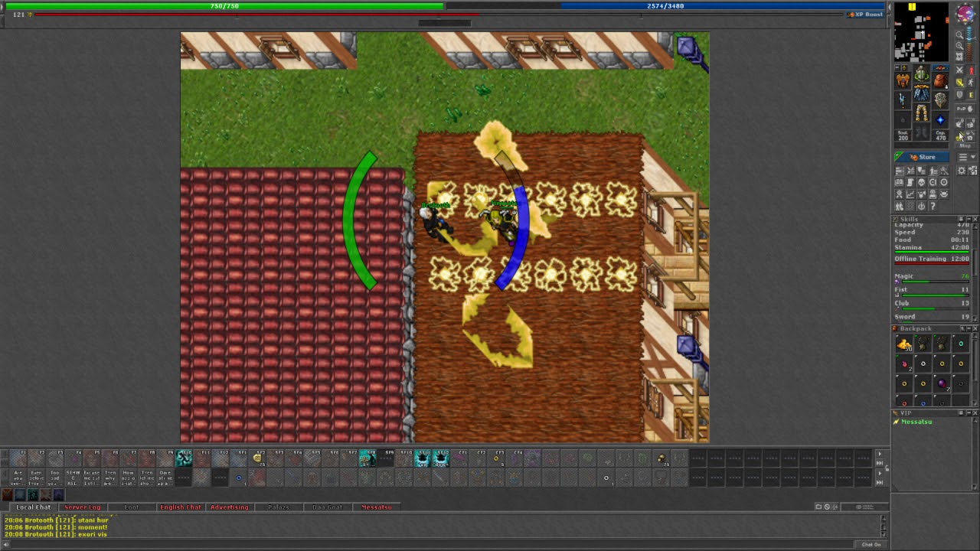Click the blue mana bar at top

[x=665, y=6]
